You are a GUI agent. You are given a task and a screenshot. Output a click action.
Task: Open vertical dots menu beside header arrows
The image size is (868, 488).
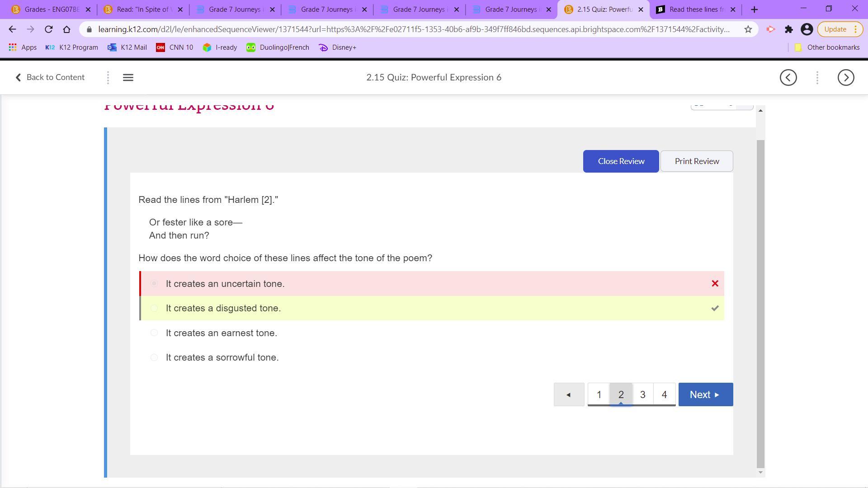[x=817, y=77]
